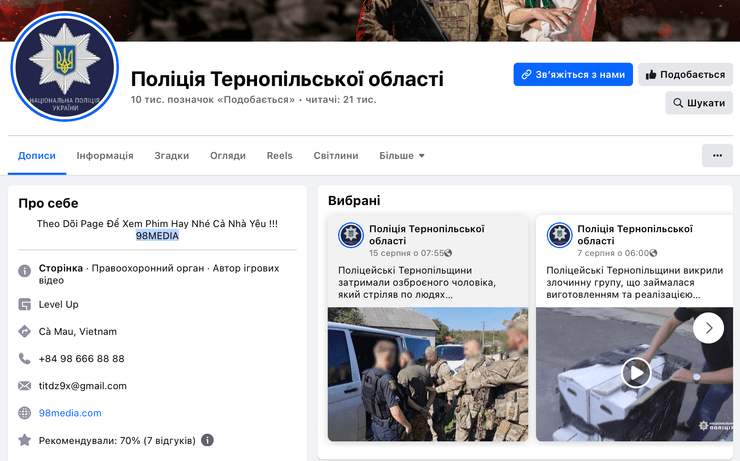
Task: Click the location icon beside Cà Mau, Vietnam
Action: [25, 331]
